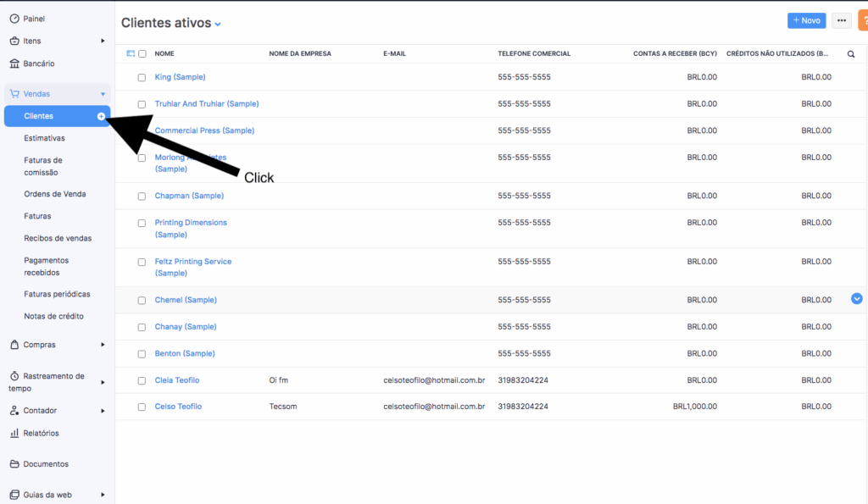The width and height of the screenshot is (868, 504).
Task: Click the Itens basket icon
Action: point(14,41)
